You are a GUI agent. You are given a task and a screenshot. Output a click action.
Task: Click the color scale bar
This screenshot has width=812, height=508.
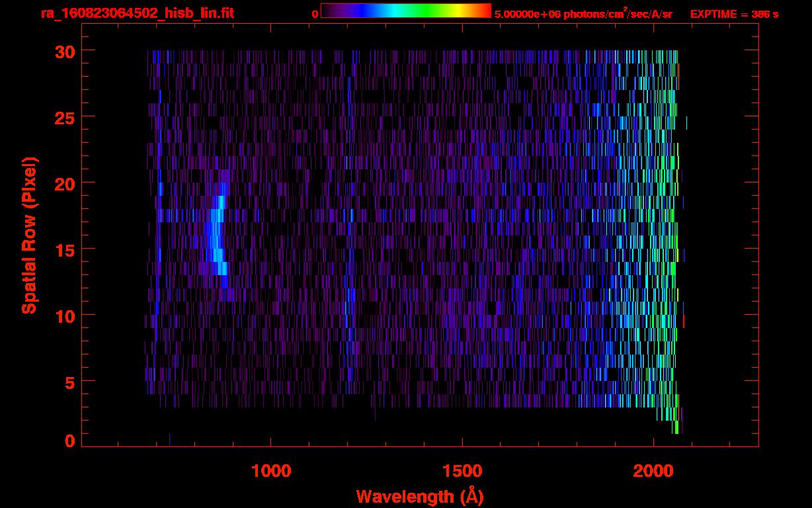point(406,11)
